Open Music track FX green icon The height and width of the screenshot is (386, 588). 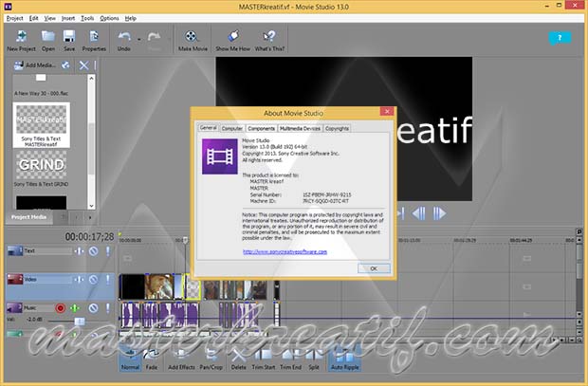tap(75, 308)
